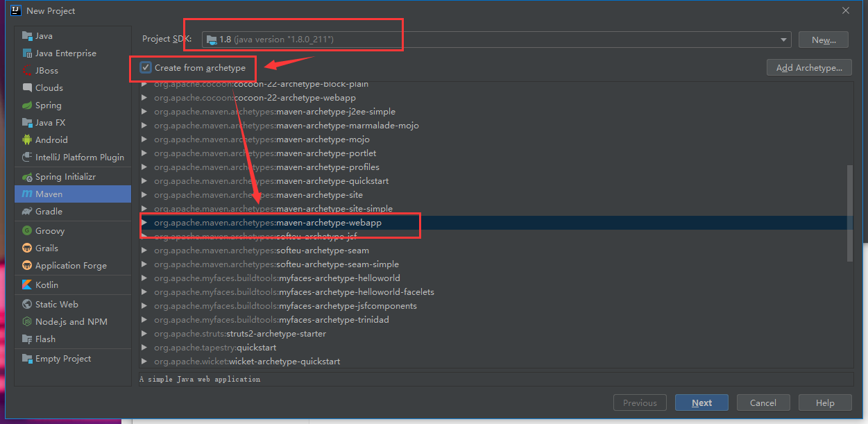Click the Spring Initializr icon
Viewport: 868px width, 424px height.
point(27,177)
